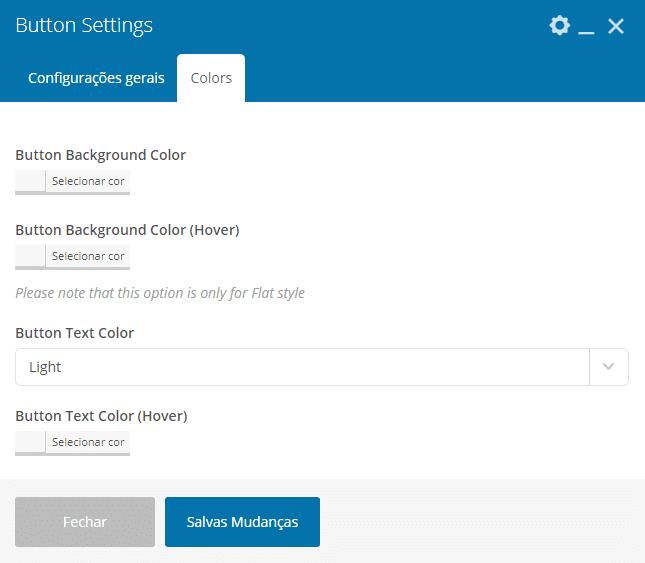Expand the chevron arrow of Text Color select
This screenshot has width=645, height=563.
click(x=608, y=367)
